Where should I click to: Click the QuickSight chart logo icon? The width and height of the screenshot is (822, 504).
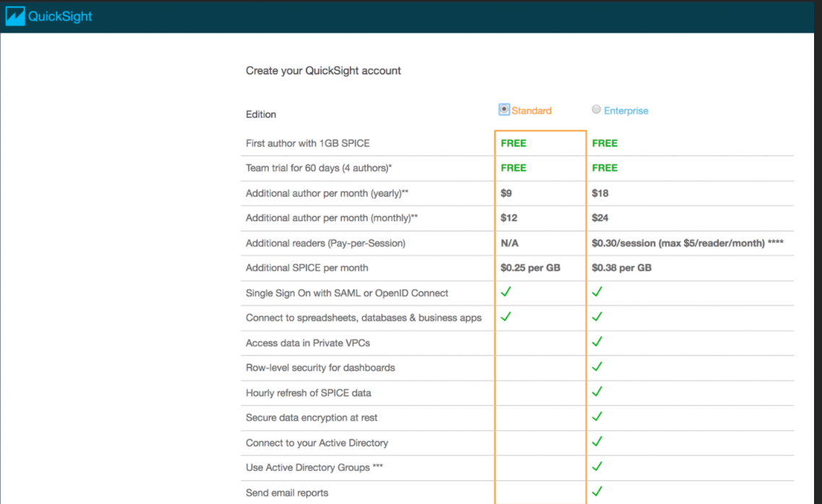pyautogui.click(x=14, y=16)
